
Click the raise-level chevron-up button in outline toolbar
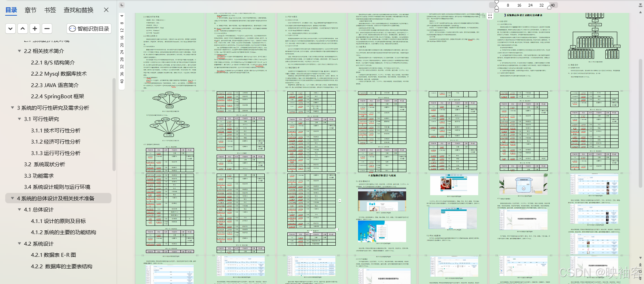[x=23, y=29]
